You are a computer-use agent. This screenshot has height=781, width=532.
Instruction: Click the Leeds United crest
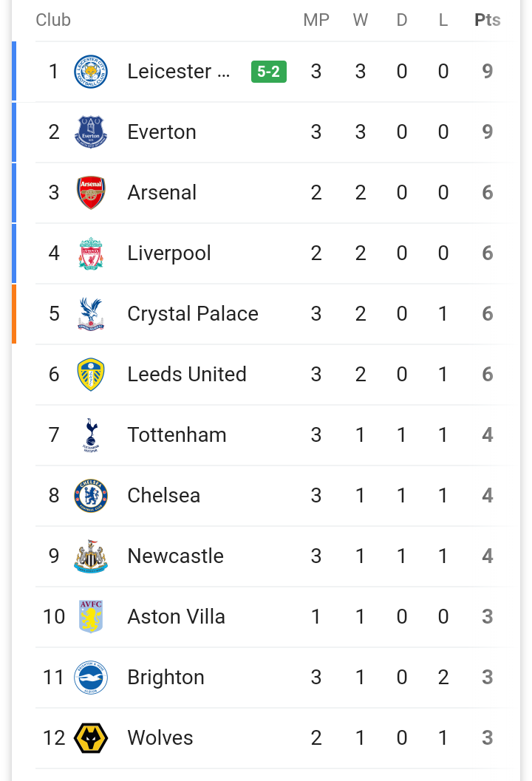[91, 375]
